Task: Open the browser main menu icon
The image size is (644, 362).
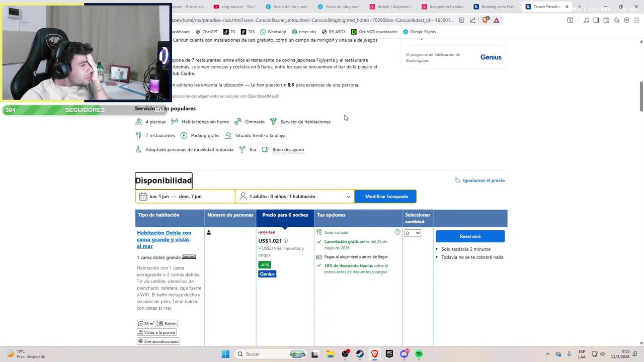Action: [x=636, y=20]
